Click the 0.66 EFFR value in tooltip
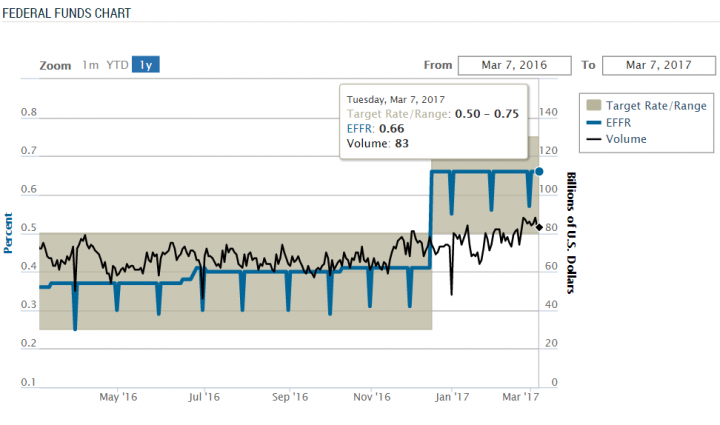 click(391, 129)
